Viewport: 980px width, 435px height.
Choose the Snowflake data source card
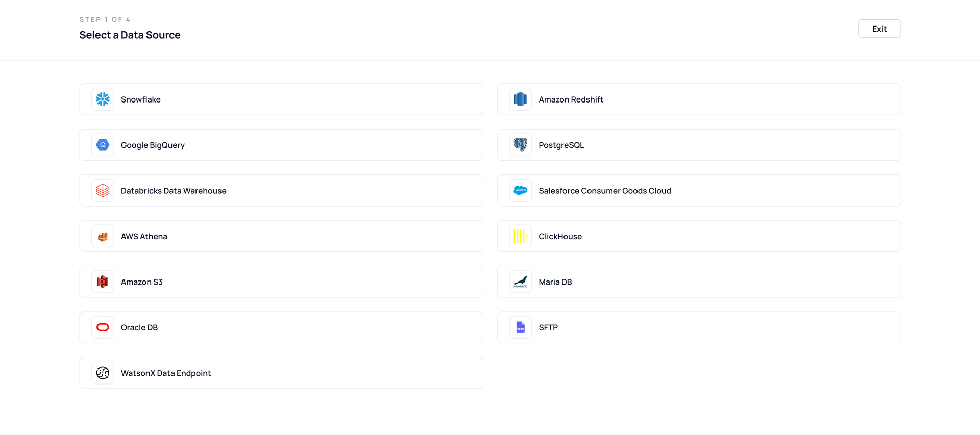coord(281,99)
